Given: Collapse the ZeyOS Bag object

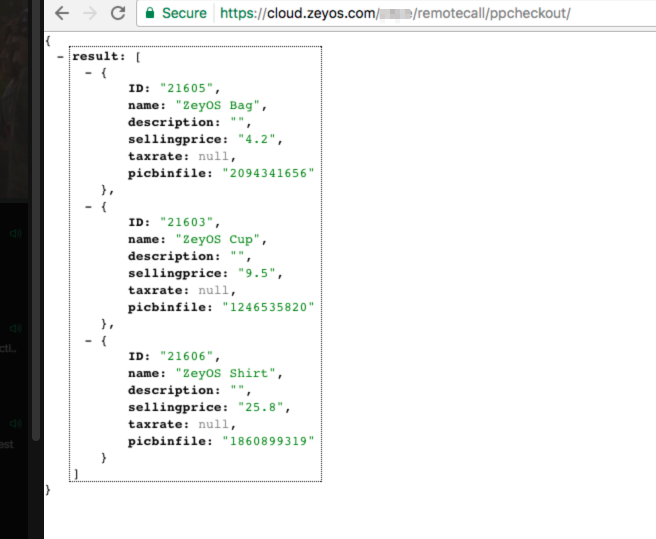Looking at the screenshot, I should (x=88, y=73).
